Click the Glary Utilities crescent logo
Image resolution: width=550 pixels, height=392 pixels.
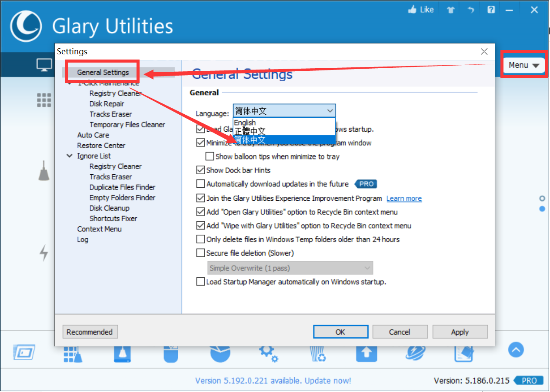pos(26,26)
